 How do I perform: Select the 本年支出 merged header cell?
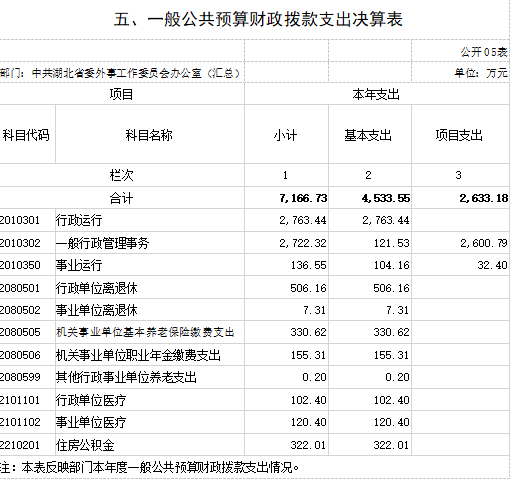point(377,94)
